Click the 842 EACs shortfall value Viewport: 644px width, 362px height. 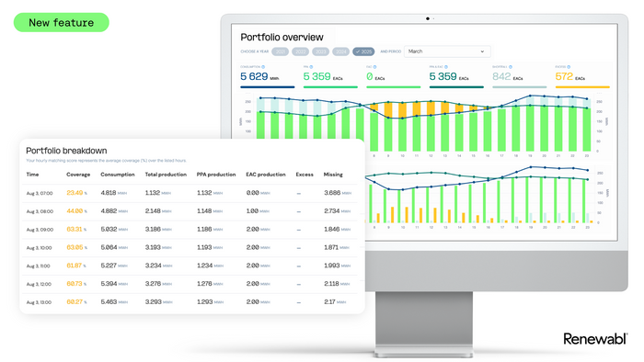pyautogui.click(x=507, y=76)
